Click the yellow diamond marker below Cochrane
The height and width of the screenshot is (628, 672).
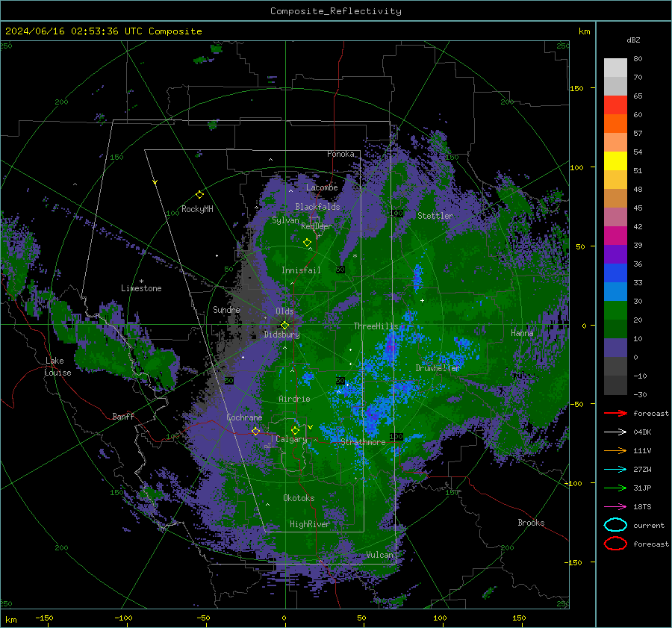click(255, 431)
